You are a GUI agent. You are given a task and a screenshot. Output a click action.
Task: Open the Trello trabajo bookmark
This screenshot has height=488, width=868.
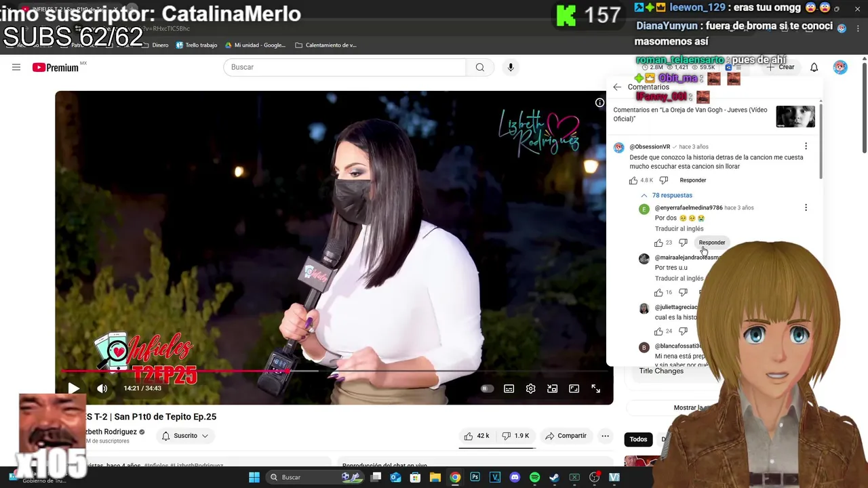(196, 45)
